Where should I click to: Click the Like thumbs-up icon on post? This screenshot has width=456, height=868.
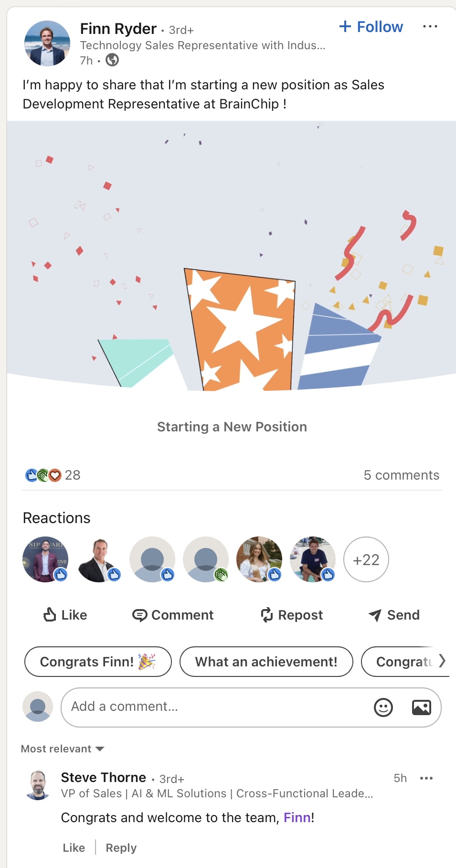pyautogui.click(x=50, y=615)
